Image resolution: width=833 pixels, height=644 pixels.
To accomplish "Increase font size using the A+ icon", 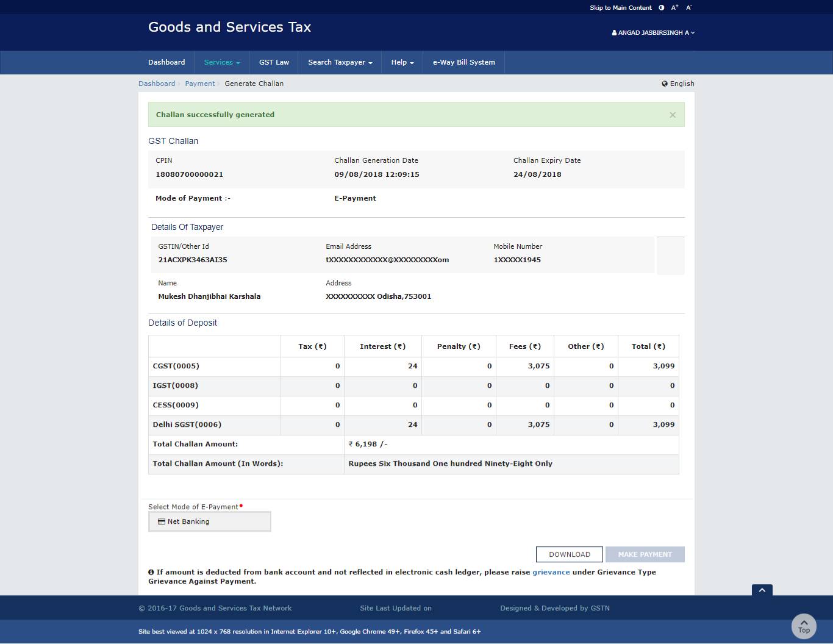I will click(x=674, y=7).
